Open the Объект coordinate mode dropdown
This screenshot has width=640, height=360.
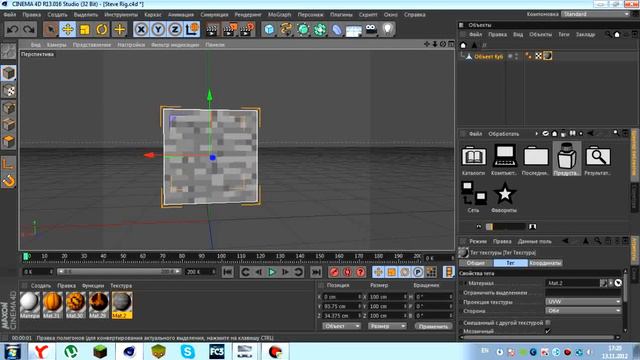[341, 326]
